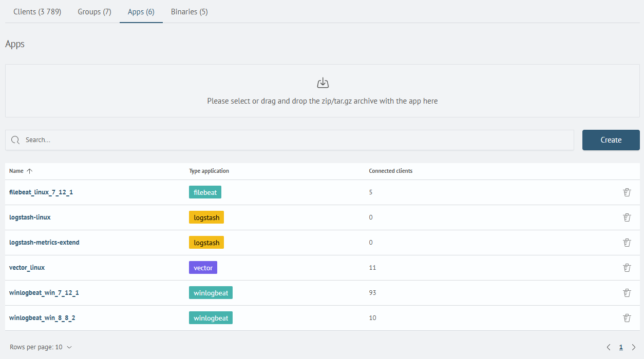Click the next page chevron
Image resolution: width=644 pixels, height=359 pixels.
[633, 347]
